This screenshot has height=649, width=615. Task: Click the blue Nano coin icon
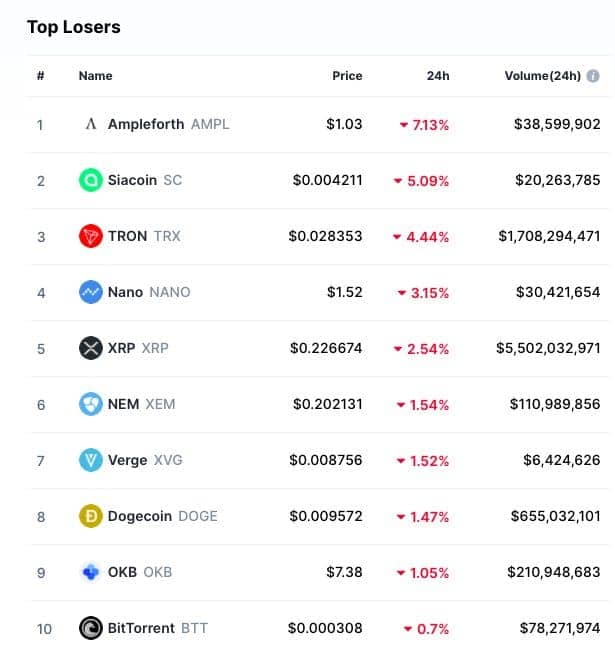(x=91, y=292)
